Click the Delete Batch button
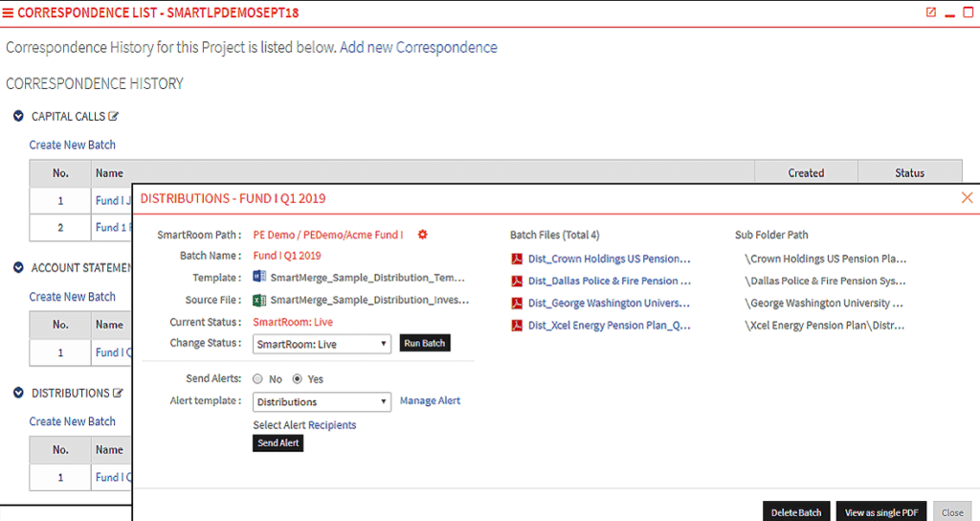980x521 pixels. point(796,512)
